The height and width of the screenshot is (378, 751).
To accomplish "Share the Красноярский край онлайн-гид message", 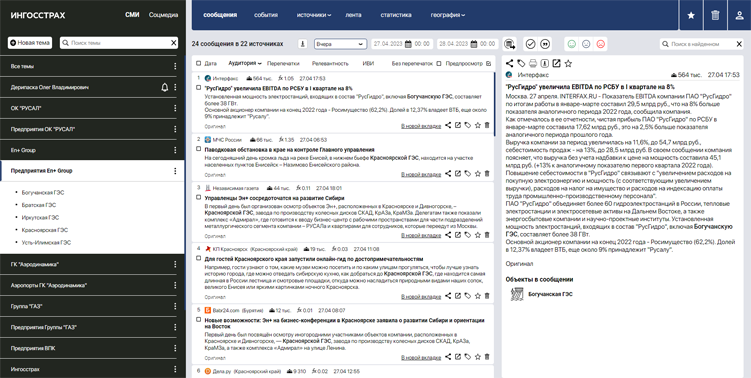I will (x=448, y=296).
